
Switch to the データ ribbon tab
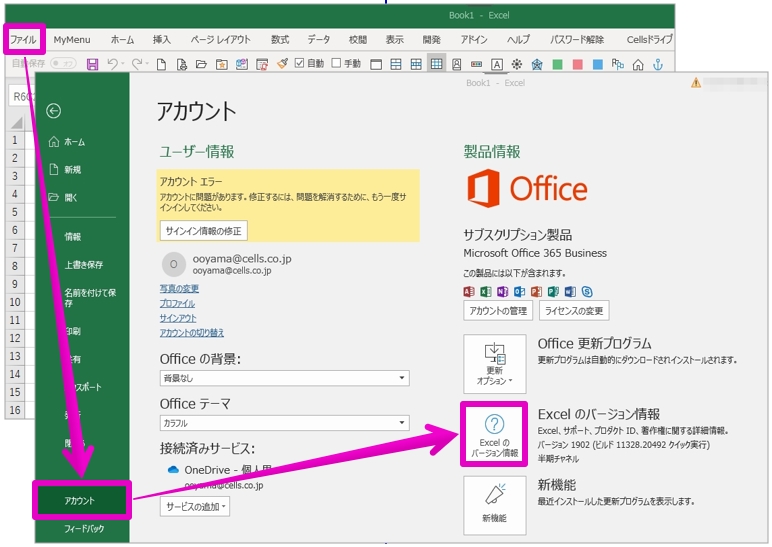319,39
